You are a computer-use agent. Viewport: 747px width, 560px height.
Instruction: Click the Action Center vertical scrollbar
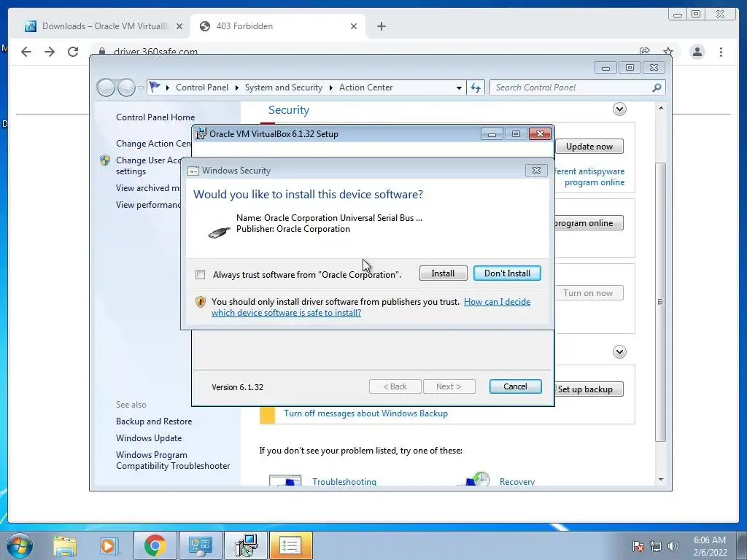(x=660, y=302)
